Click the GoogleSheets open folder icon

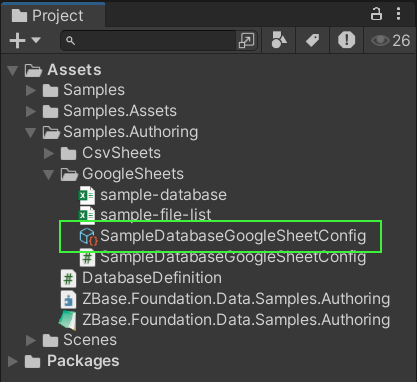coord(69,174)
